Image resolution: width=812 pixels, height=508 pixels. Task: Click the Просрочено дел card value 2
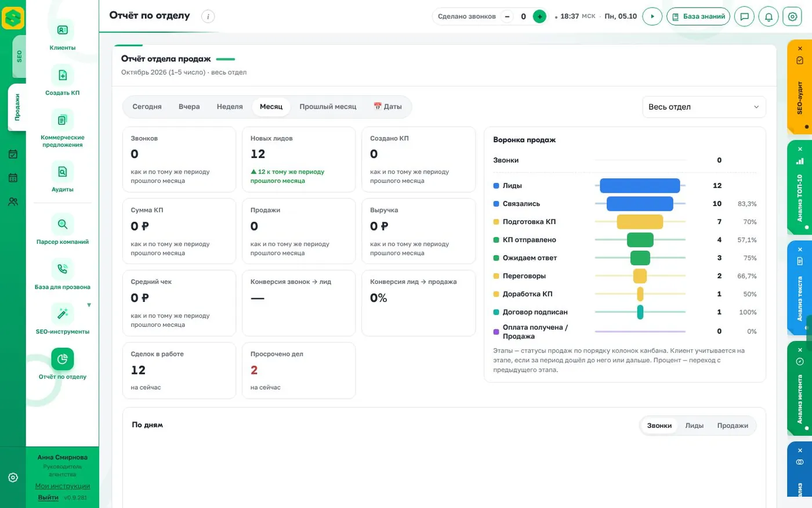click(x=254, y=370)
